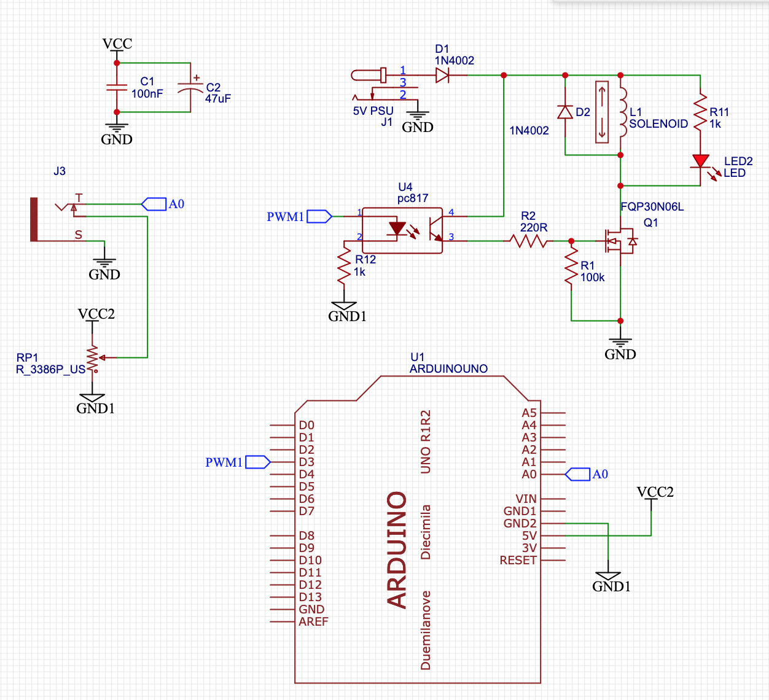769x700 pixels.
Task: Click the Arduino AREF pin
Action: [x=283, y=621]
